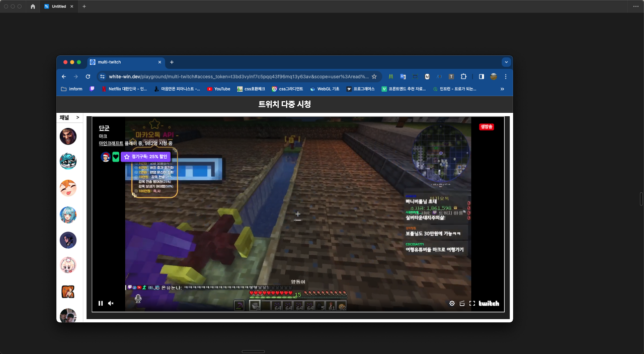Open the 단군 channel name link
Viewport: 644px width, 354px height.
[104, 128]
